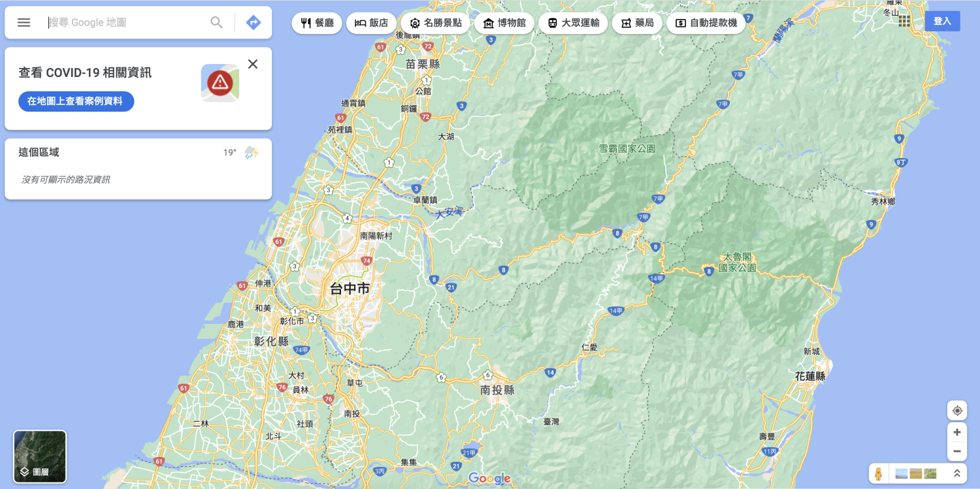Click the 大安溪 river label

point(449,212)
